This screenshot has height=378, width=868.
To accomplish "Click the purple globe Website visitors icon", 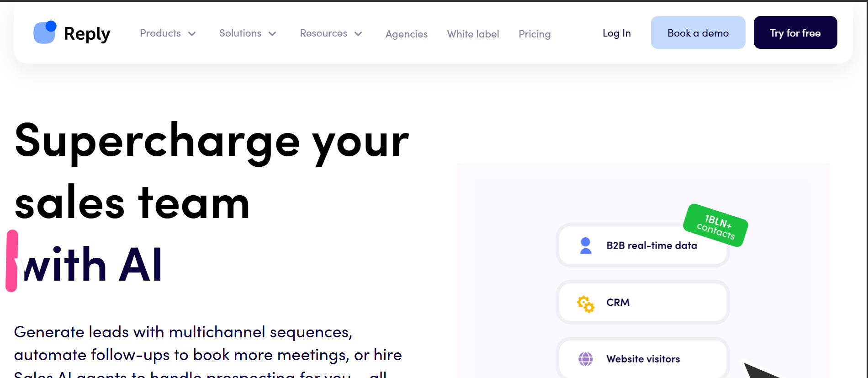I will pos(585,359).
